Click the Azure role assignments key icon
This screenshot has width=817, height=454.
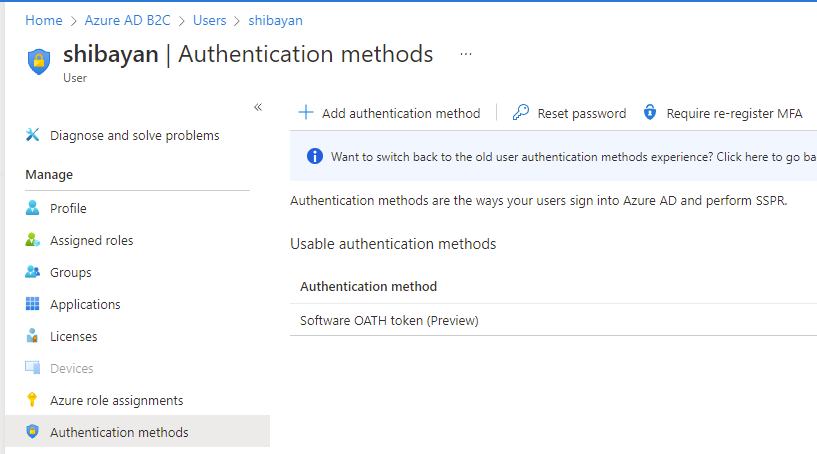point(32,400)
